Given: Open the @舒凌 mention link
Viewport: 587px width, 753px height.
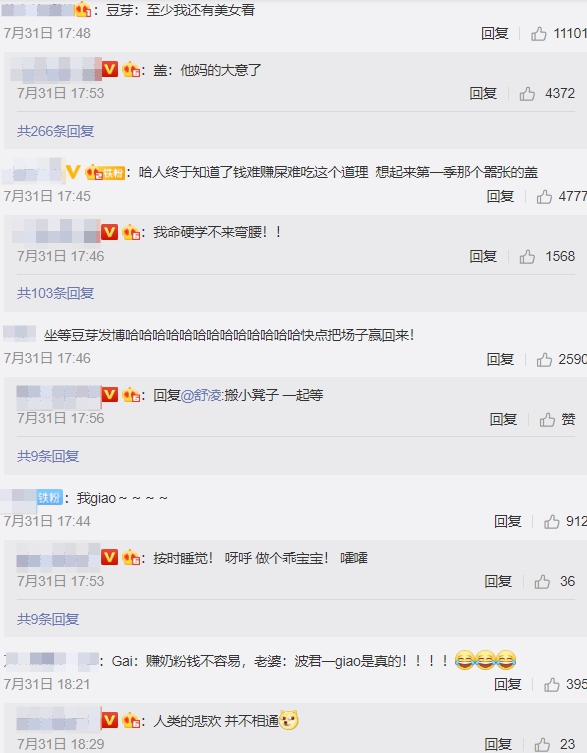Looking at the screenshot, I should pyautogui.click(x=201, y=395).
